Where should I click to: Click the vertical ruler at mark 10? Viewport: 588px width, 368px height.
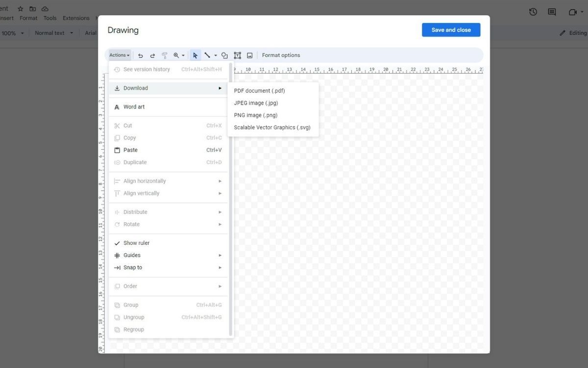click(x=101, y=211)
